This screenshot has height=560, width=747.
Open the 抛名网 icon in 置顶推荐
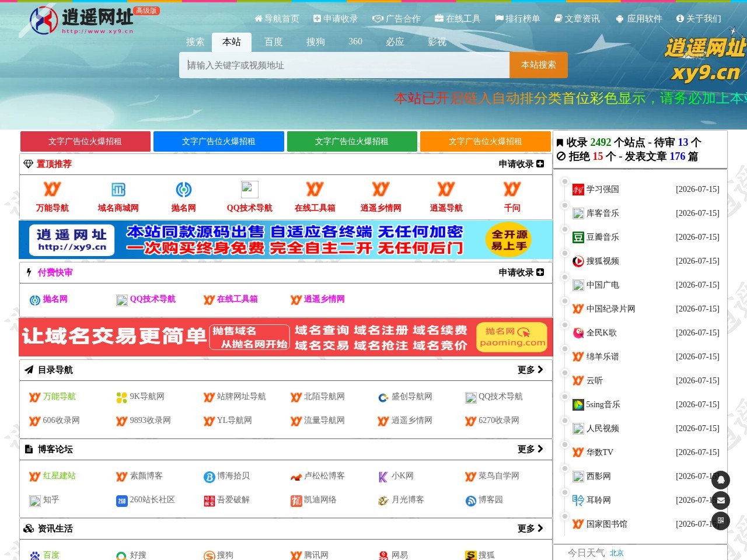184,190
